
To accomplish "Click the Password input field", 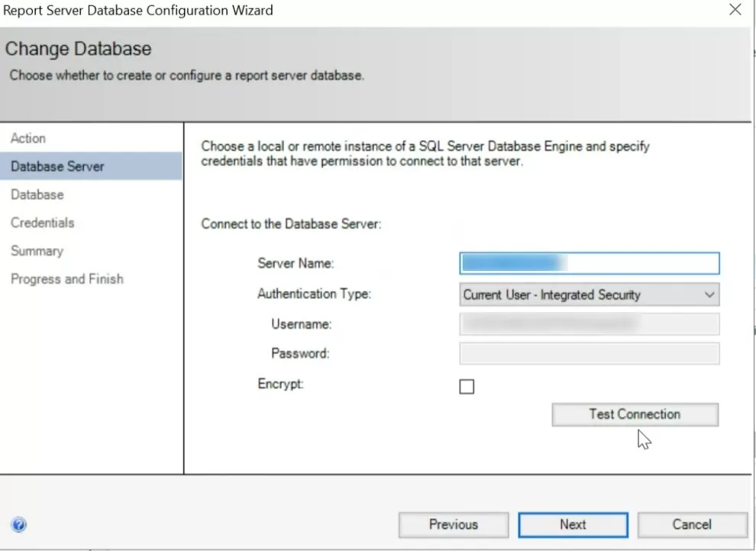I will tap(588, 353).
